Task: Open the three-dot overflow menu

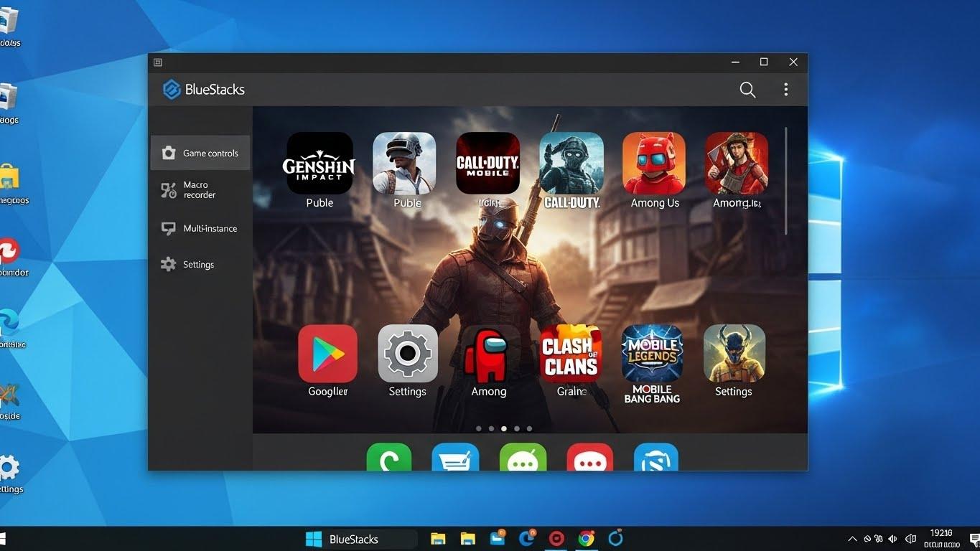Action: (785, 89)
